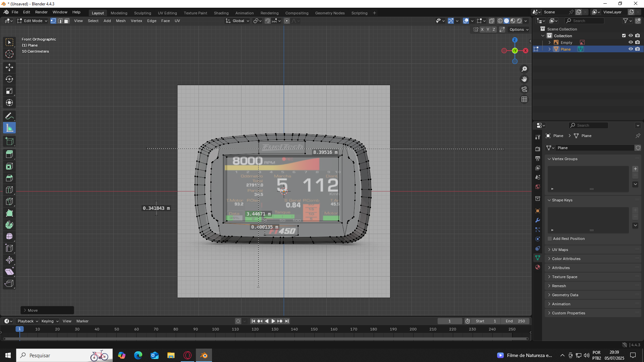Image resolution: width=644 pixels, height=362 pixels.
Task: Hide the Plane object in viewport
Action: 631,49
